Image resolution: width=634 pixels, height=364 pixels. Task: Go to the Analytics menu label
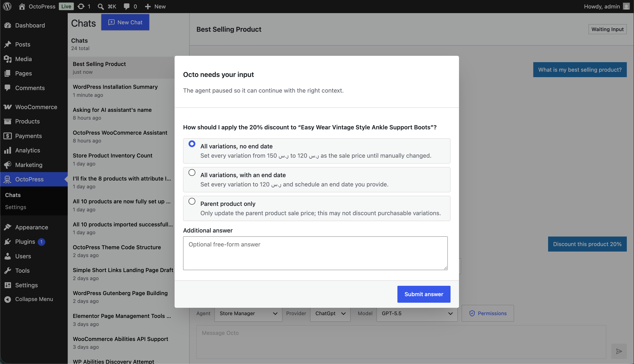tap(28, 150)
